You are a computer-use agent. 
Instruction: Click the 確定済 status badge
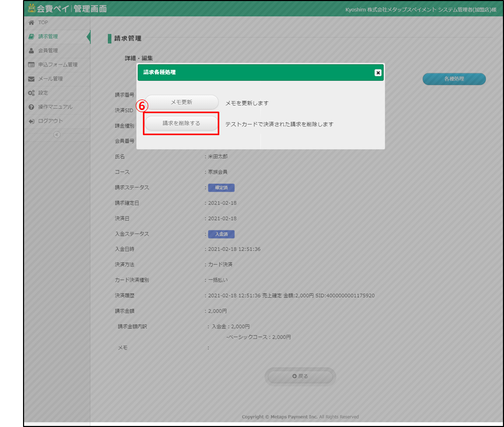pyautogui.click(x=221, y=188)
